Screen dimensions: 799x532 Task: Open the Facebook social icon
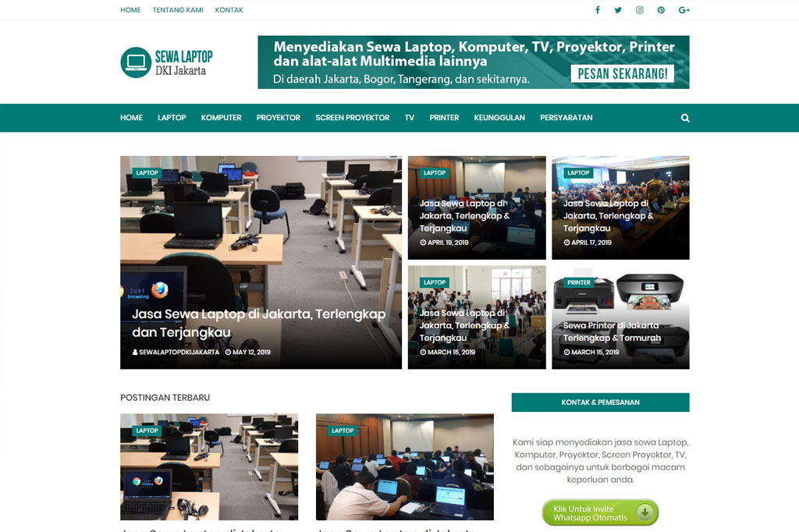pyautogui.click(x=598, y=10)
